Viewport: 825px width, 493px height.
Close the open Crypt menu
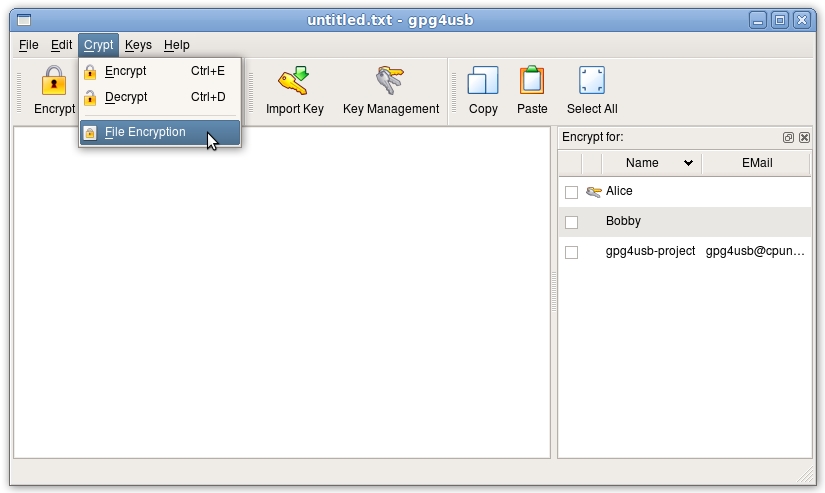click(98, 45)
